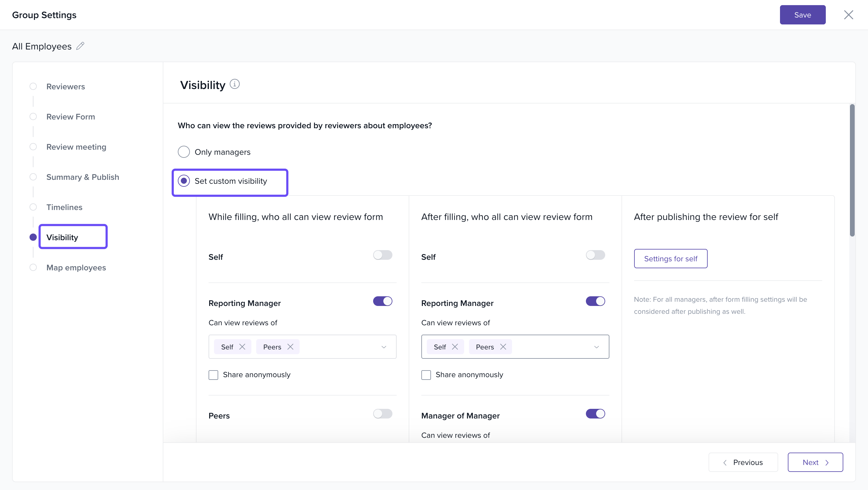Check Share anonymously under After filling
868x490 pixels.
click(426, 375)
